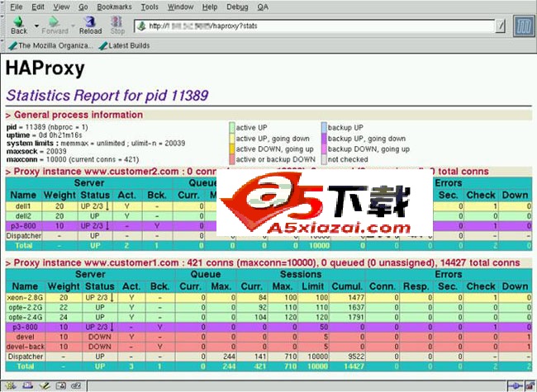Screen dimensions: 537x392
Task: Click the green 'active UP' legend swatch
Action: [232, 128]
